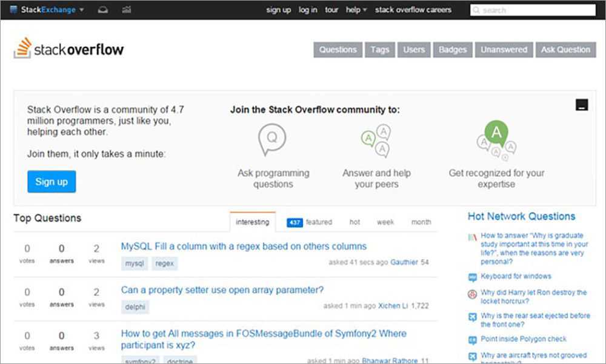Screen dimensions: 606x364
Task: Click the 'mysql' tag
Action: [x=135, y=263]
